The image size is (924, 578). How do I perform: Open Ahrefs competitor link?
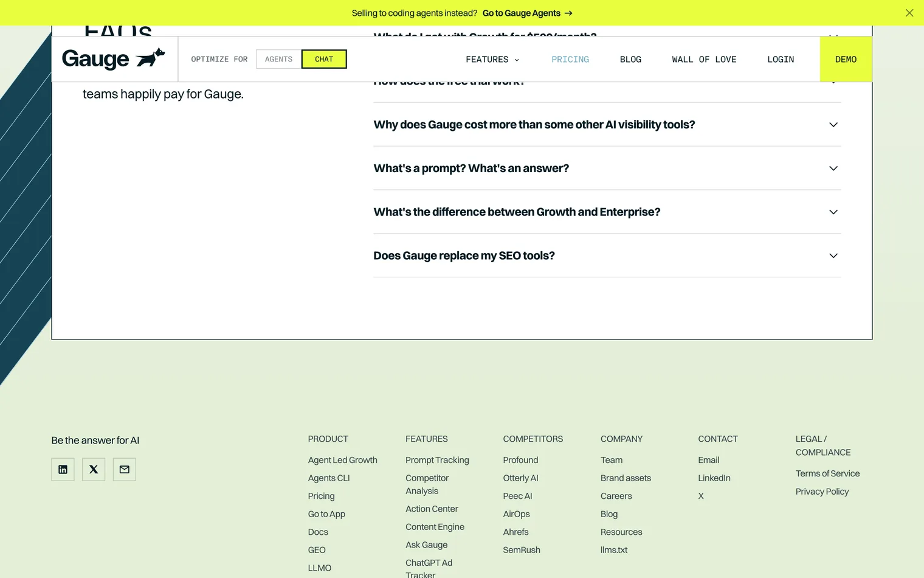[515, 532]
